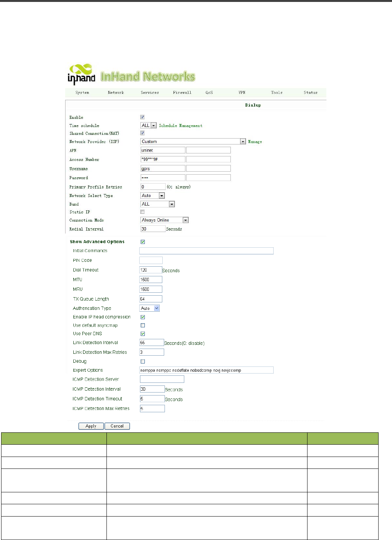Open the Status menu
The image size is (392, 540).
tap(310, 93)
